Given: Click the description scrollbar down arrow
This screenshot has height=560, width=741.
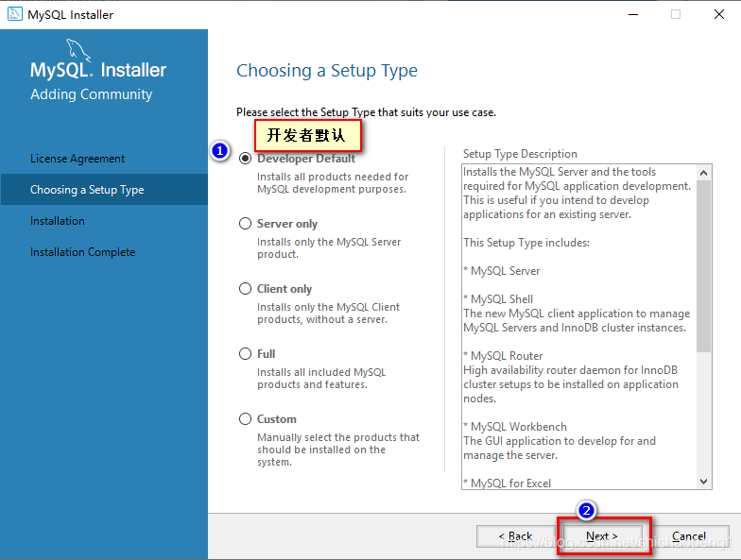Looking at the screenshot, I should pos(703,482).
